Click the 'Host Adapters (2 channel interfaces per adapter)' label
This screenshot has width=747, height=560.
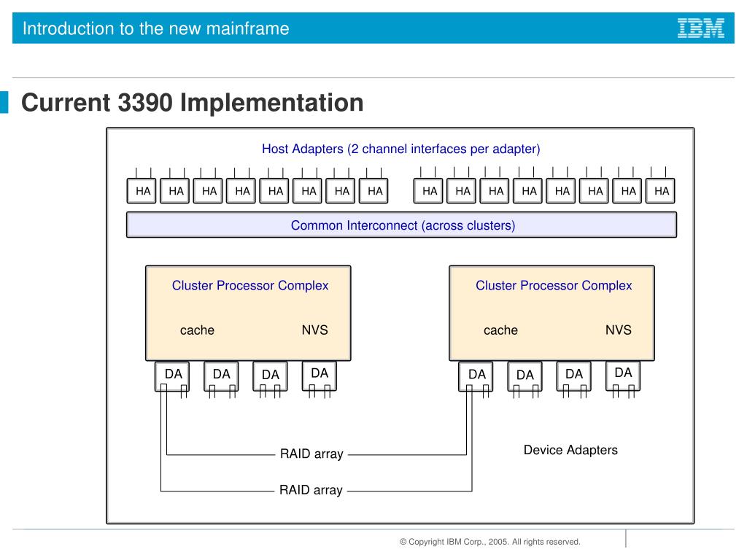coord(401,149)
